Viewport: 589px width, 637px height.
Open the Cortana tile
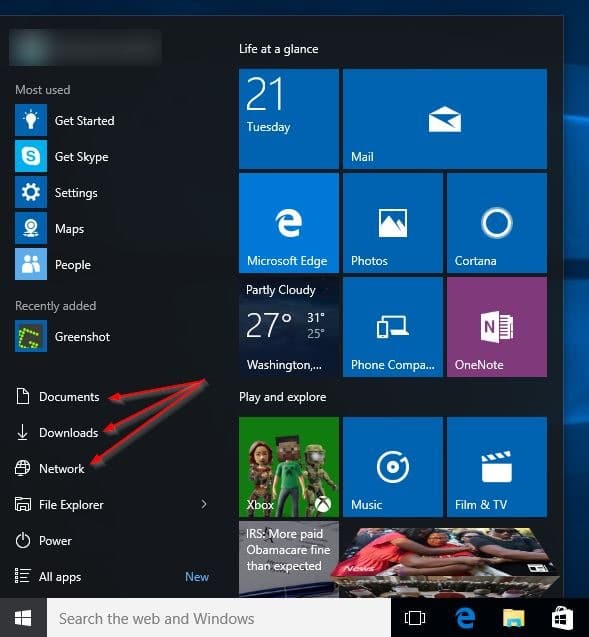click(x=497, y=223)
